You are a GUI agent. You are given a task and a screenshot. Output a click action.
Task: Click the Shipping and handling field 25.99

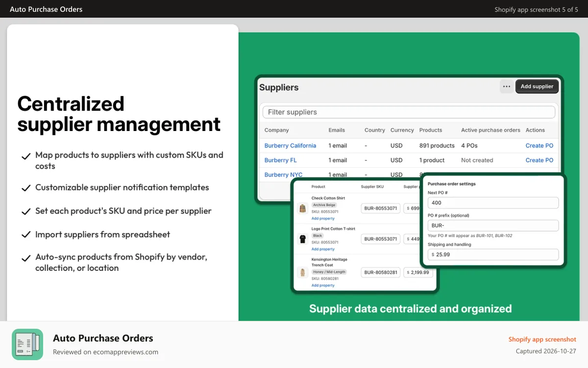pos(493,255)
